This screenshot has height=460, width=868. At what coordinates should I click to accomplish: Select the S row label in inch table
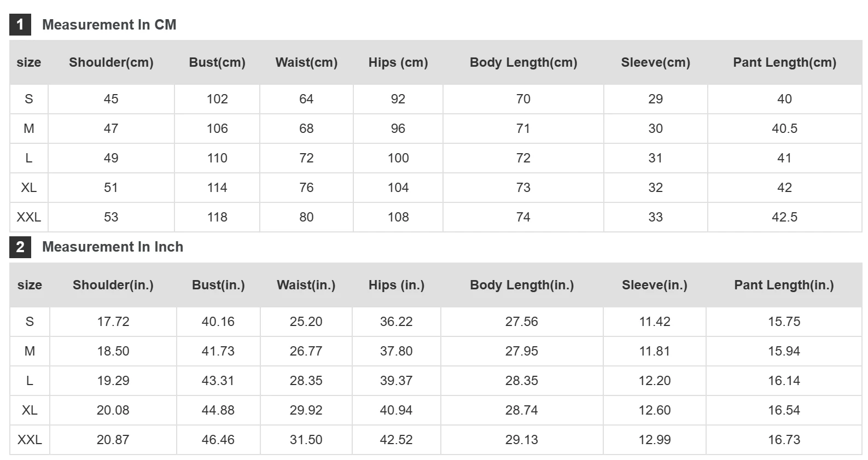30,322
